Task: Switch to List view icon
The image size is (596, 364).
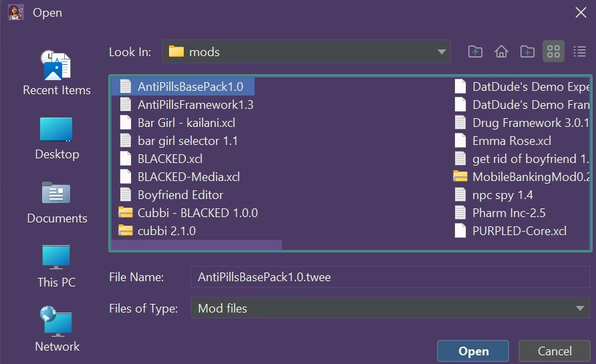Action: click(553, 51)
